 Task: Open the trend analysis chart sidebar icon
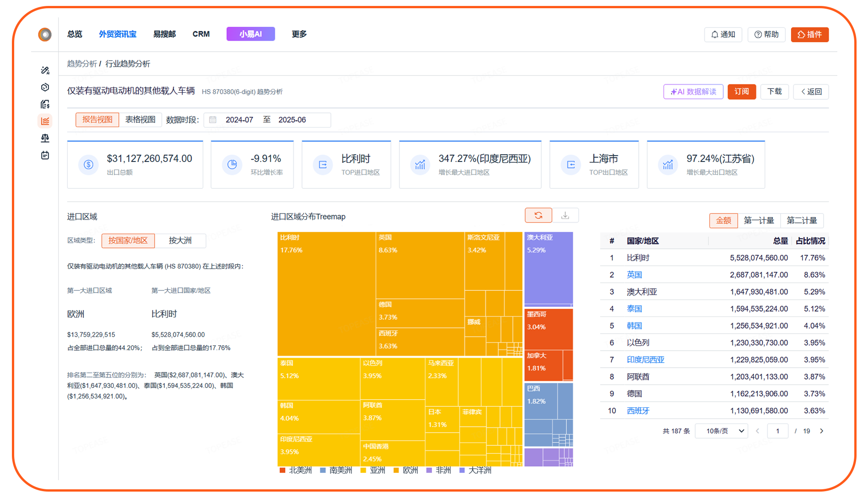45,121
